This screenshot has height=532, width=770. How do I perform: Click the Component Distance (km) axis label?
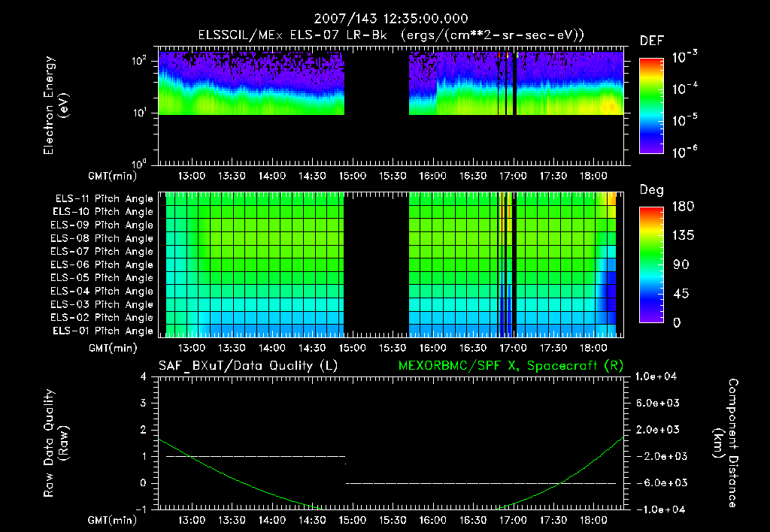point(726,443)
